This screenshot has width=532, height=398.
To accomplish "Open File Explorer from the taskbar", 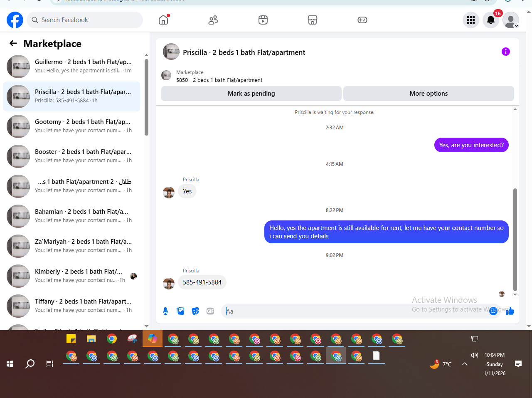I will pos(91,339).
